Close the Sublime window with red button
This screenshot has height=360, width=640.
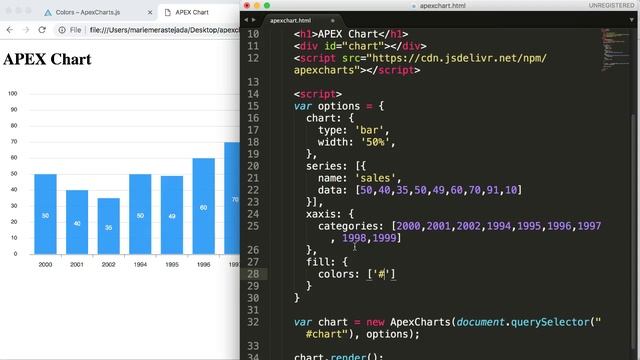click(247, 5)
